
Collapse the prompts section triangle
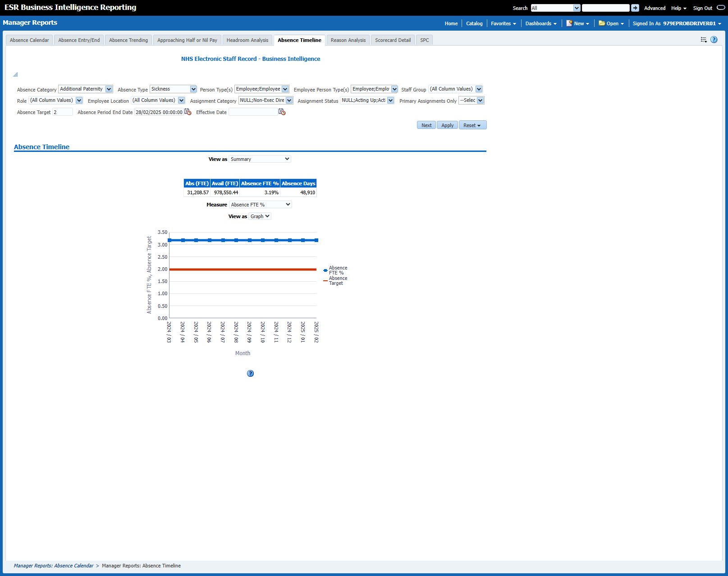coord(15,75)
